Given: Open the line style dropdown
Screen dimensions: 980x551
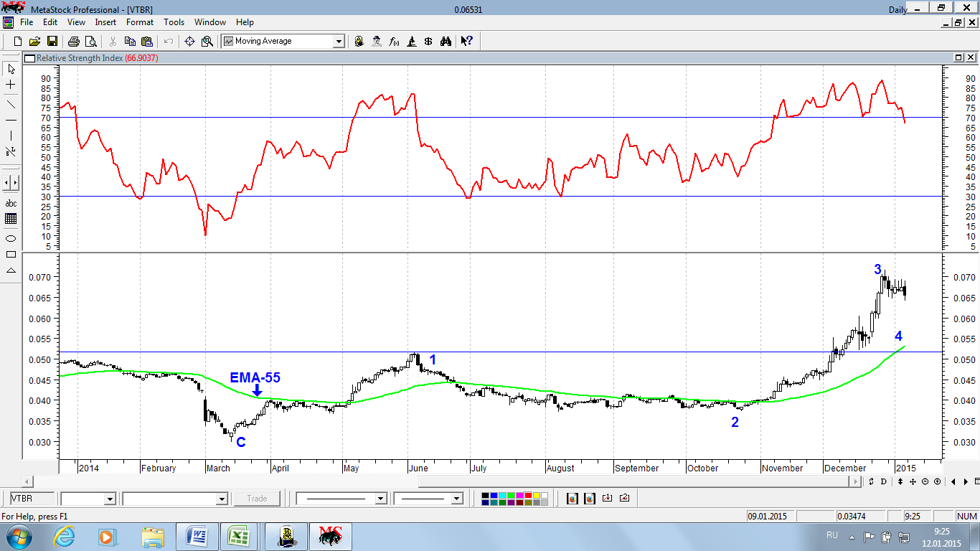Looking at the screenshot, I should click(341, 498).
